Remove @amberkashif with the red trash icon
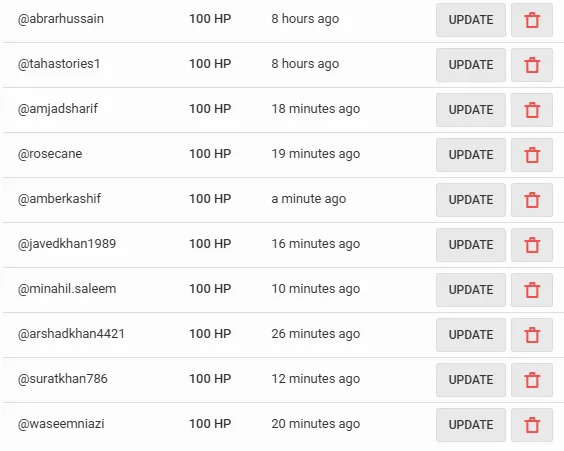This screenshot has width=564, height=451. click(532, 200)
